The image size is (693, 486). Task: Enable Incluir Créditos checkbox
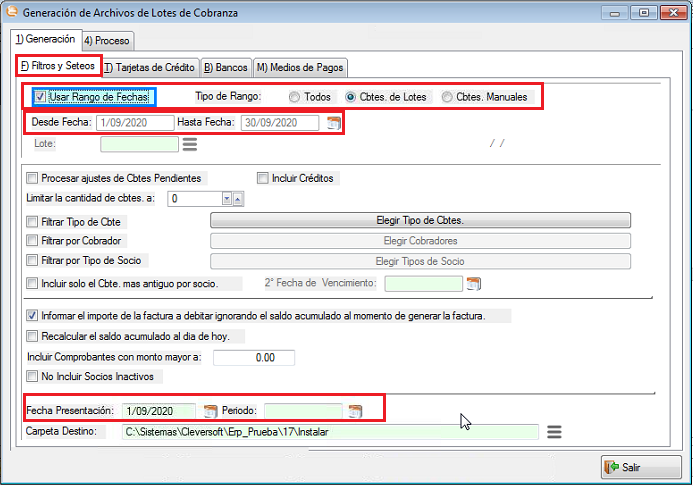coord(263,179)
